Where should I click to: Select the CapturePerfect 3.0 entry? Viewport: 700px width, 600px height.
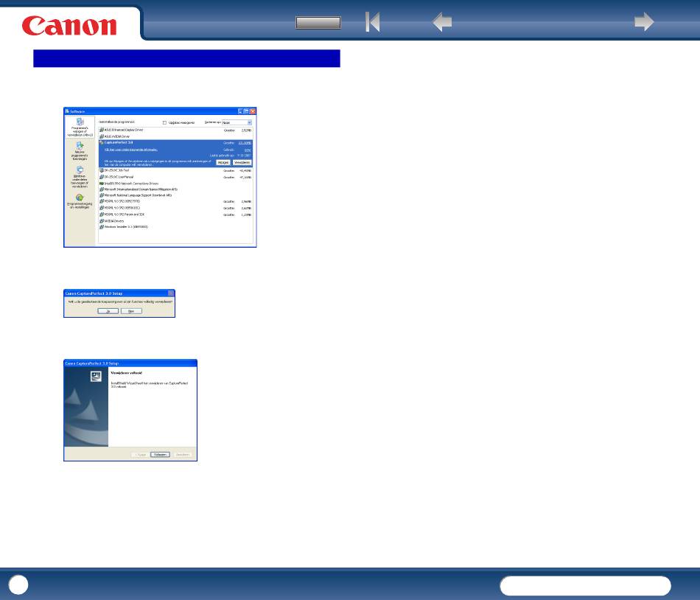click(x=175, y=153)
